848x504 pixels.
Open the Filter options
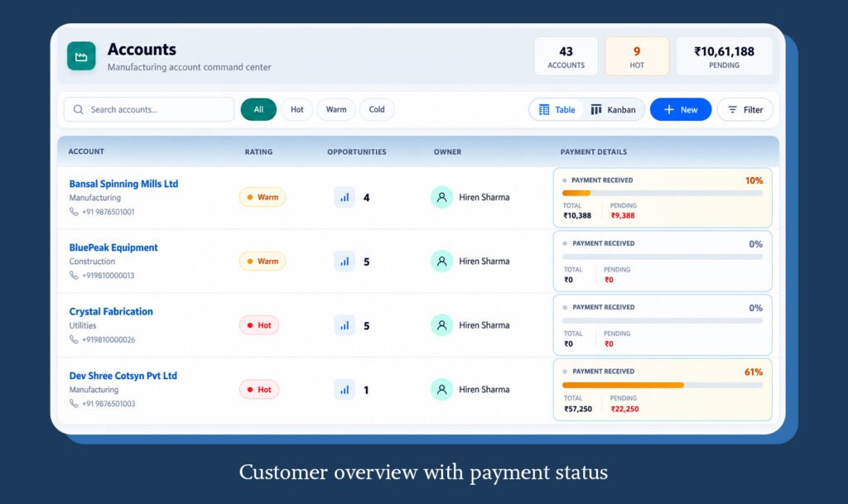pos(744,110)
